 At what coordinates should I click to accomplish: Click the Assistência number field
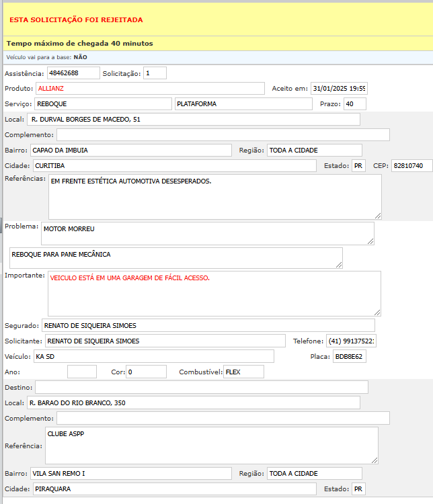click(x=73, y=73)
